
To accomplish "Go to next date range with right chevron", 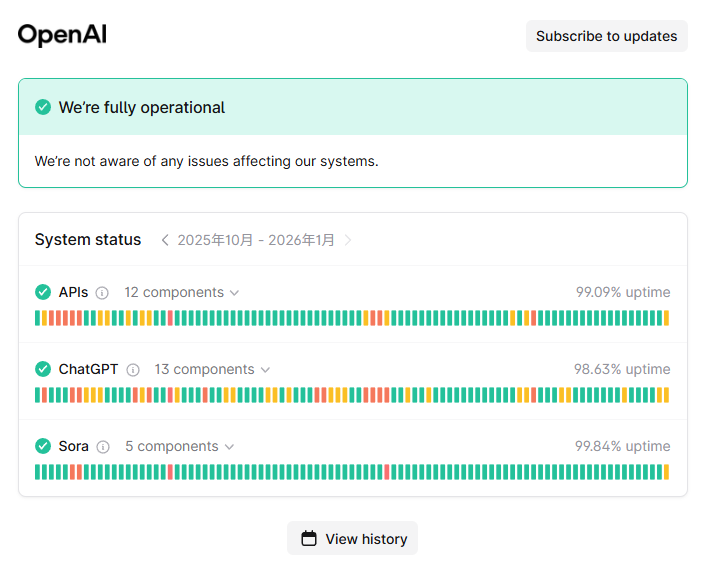I will (348, 240).
